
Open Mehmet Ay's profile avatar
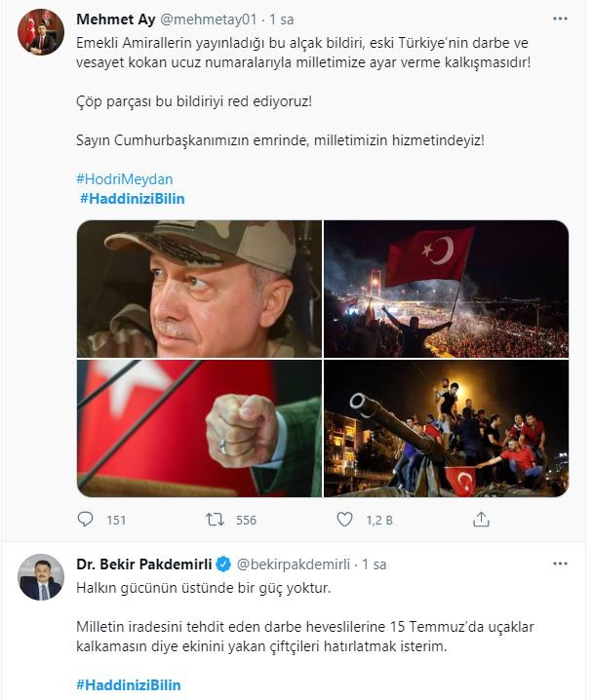tap(41, 33)
